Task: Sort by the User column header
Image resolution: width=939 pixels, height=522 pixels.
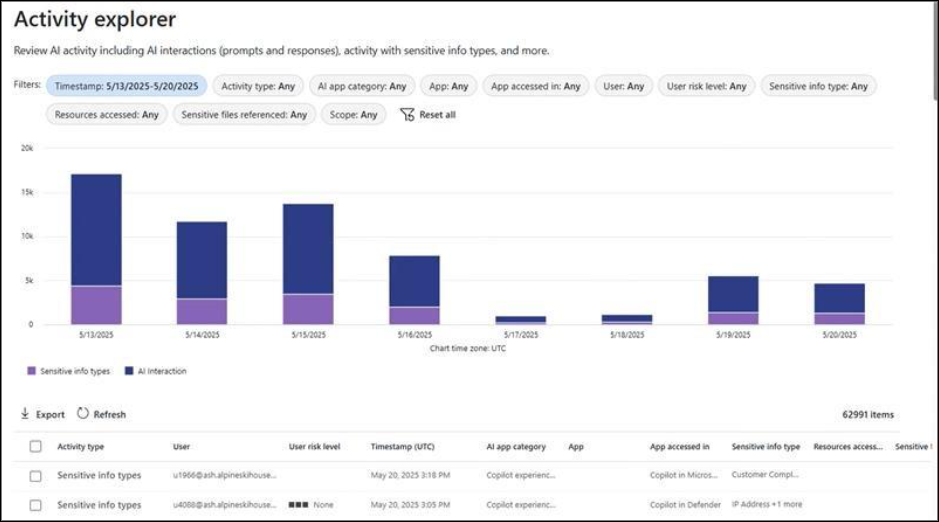Action: pos(181,447)
